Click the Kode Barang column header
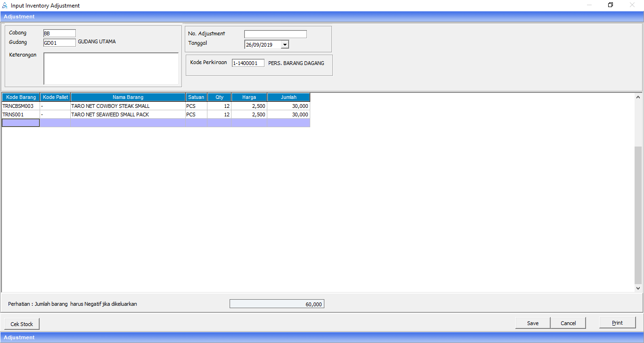644x343 pixels. click(x=21, y=97)
